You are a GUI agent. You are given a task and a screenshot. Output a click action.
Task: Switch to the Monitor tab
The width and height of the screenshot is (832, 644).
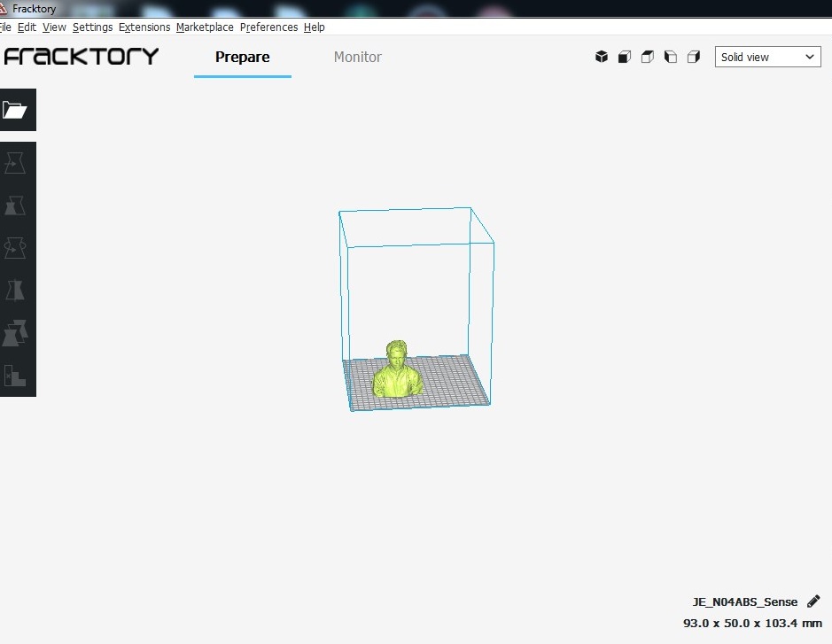pos(358,58)
